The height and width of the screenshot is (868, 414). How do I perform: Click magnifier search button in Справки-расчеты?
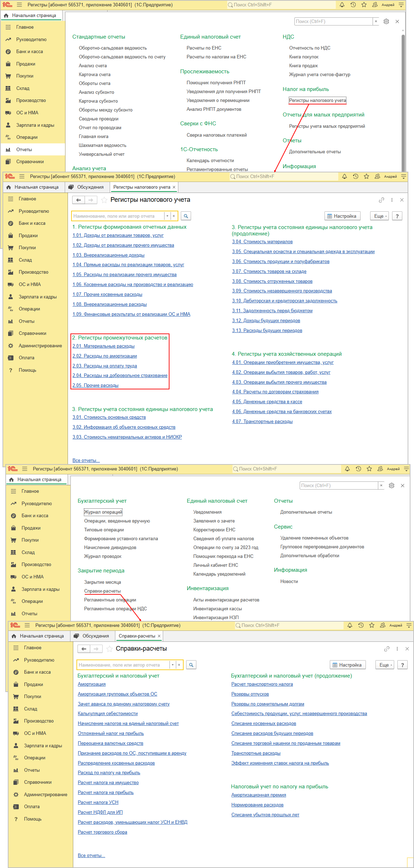pos(191,665)
